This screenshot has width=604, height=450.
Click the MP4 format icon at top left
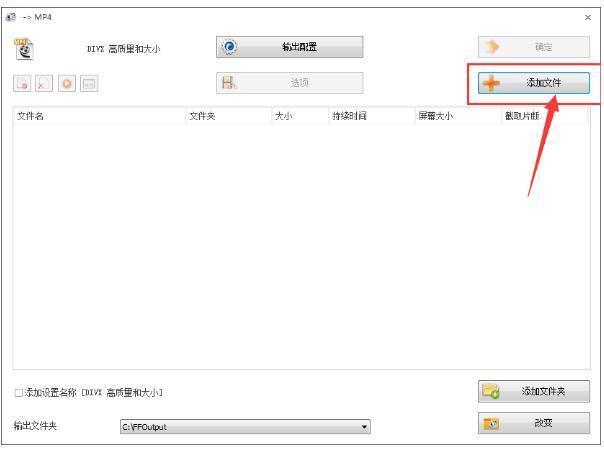click(24, 50)
